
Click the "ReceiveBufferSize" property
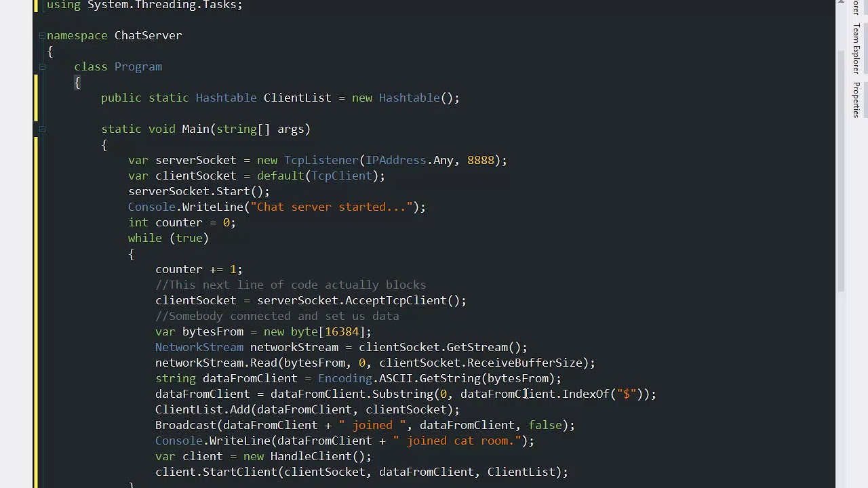[x=524, y=363]
